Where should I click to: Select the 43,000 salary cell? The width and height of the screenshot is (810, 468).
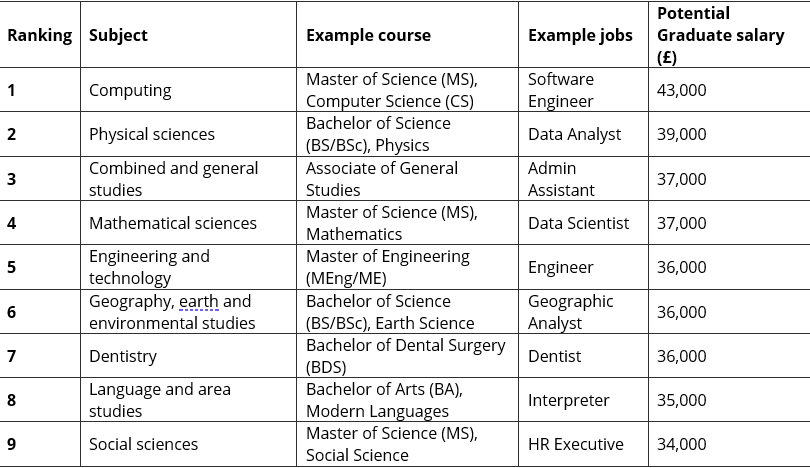pyautogui.click(x=729, y=90)
